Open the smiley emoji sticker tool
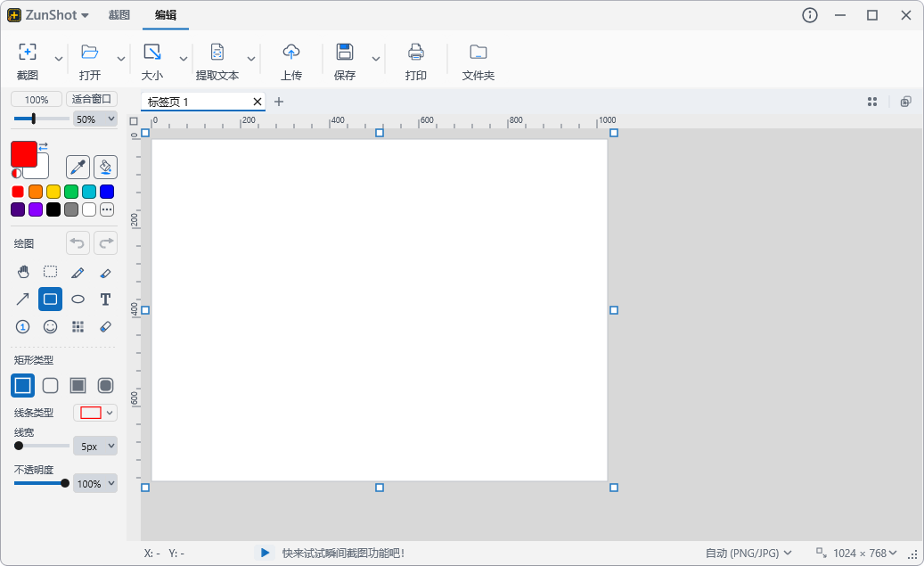The width and height of the screenshot is (924, 566). [x=51, y=326]
